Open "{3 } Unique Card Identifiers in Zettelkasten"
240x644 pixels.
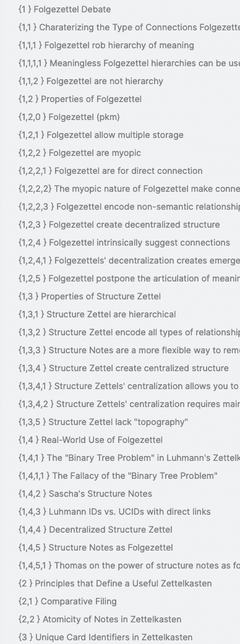(105, 637)
